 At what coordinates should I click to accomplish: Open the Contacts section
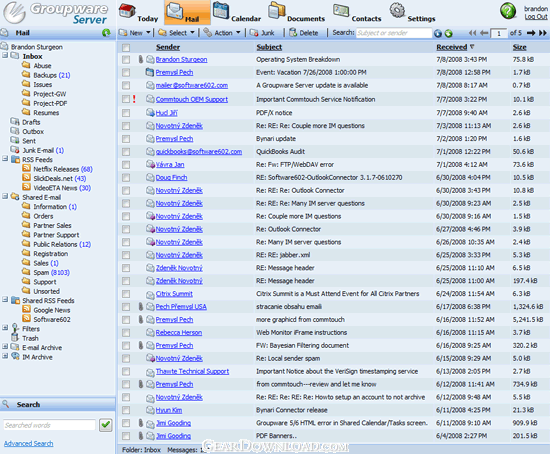tap(357, 14)
